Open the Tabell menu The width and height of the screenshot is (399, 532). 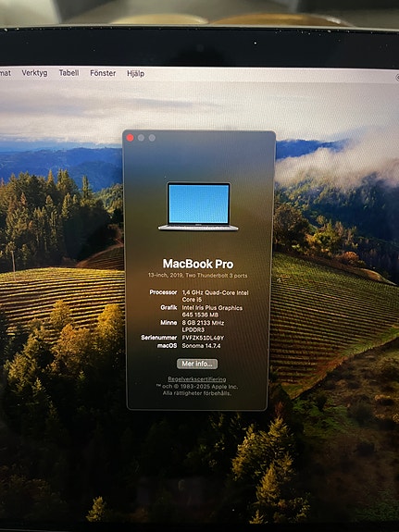pos(69,73)
